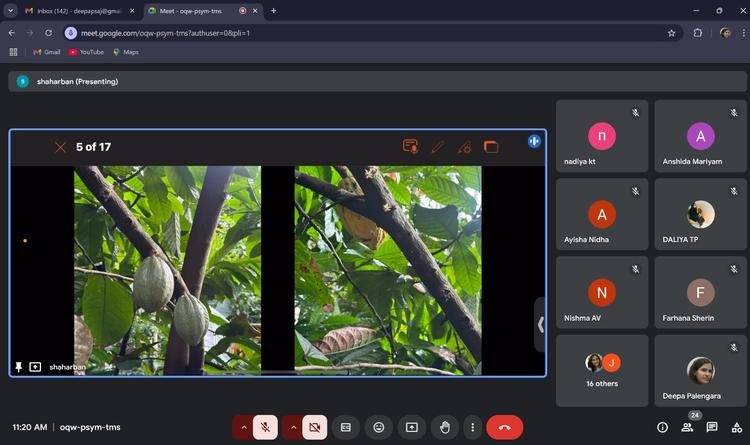
Task: Click the Present now screen share icon
Action: [411, 427]
